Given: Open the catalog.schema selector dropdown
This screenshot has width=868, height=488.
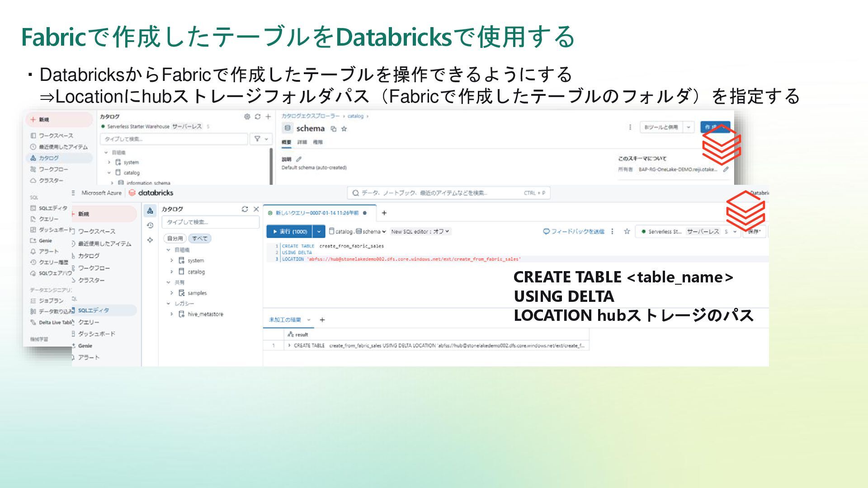Looking at the screenshot, I should [358, 231].
